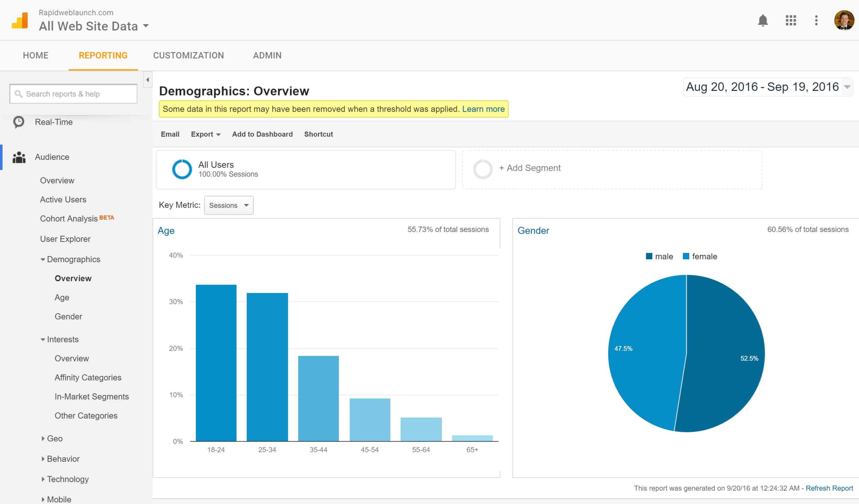Open the date range picker dropdown
The width and height of the screenshot is (859, 504).
(768, 87)
